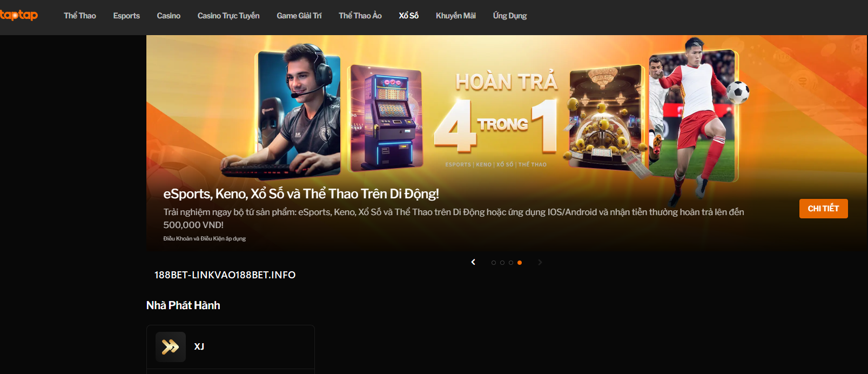Go to previous banner slide arrow
Image resolution: width=868 pixels, height=374 pixels.
coord(473,262)
